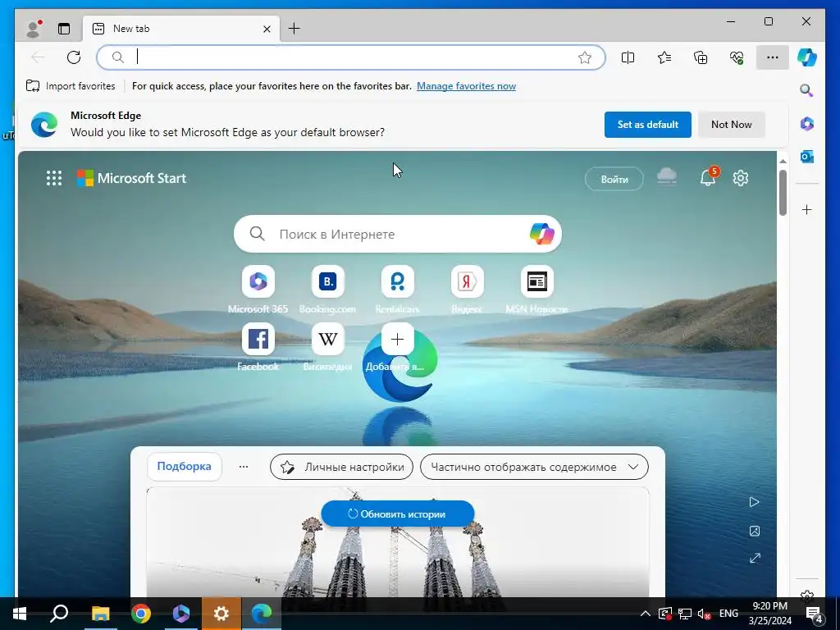Image resolution: width=840 pixels, height=630 pixels.
Task: Select the New tab tab
Action: [x=181, y=29]
